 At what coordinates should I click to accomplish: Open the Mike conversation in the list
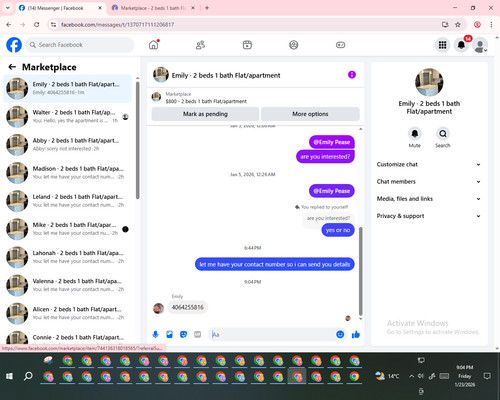[x=67, y=229]
